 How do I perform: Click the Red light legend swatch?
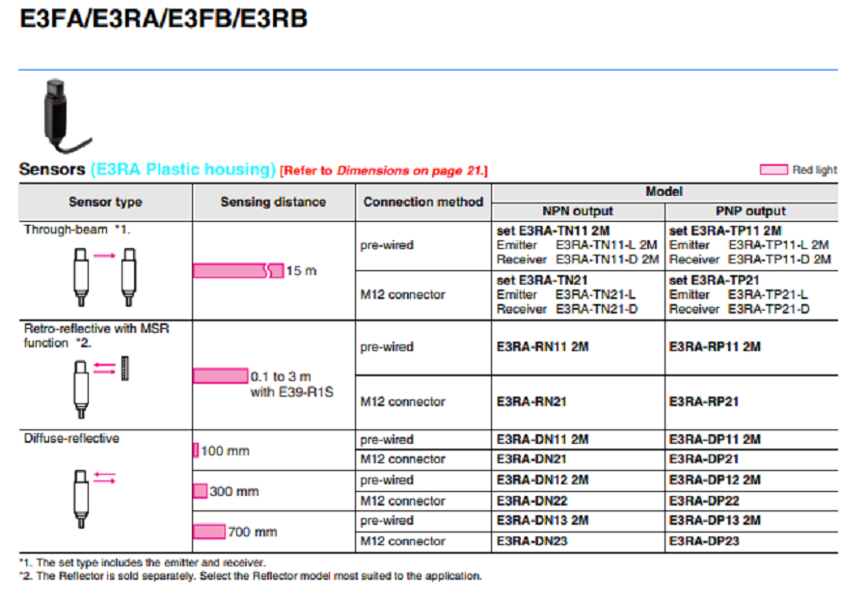tap(773, 170)
